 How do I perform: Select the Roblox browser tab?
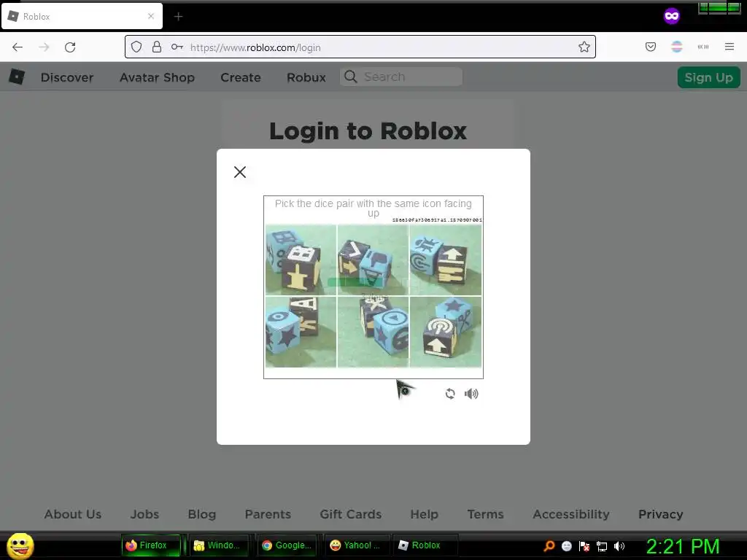coord(82,16)
